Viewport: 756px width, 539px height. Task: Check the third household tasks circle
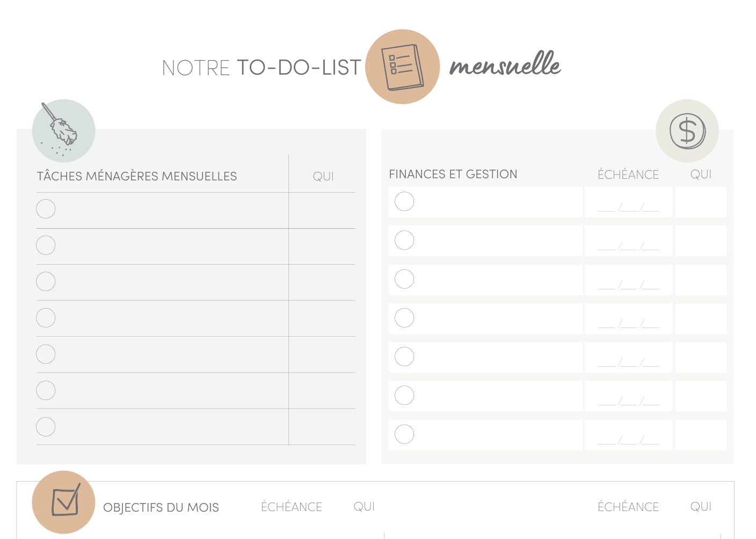[46, 281]
